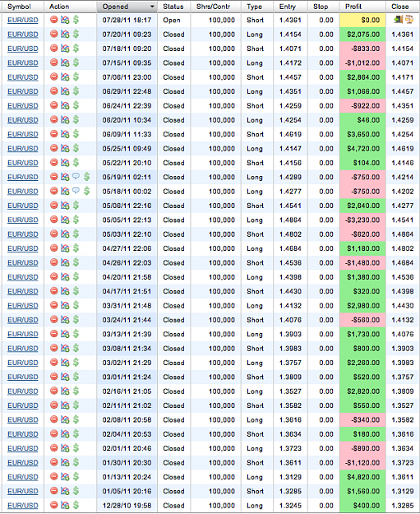The width and height of the screenshot is (420, 514).
Task: Open the Opened column sort dropdown arrow
Action: point(152,7)
